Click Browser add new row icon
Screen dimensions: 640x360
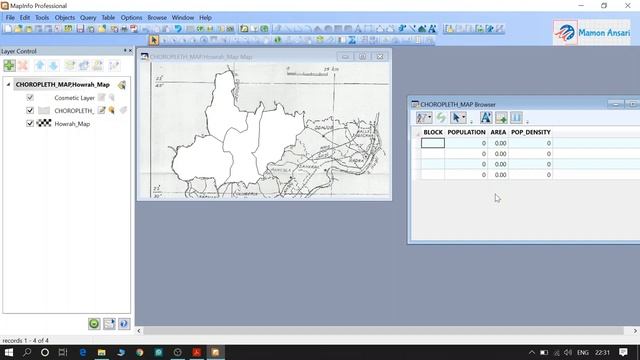(x=501, y=118)
